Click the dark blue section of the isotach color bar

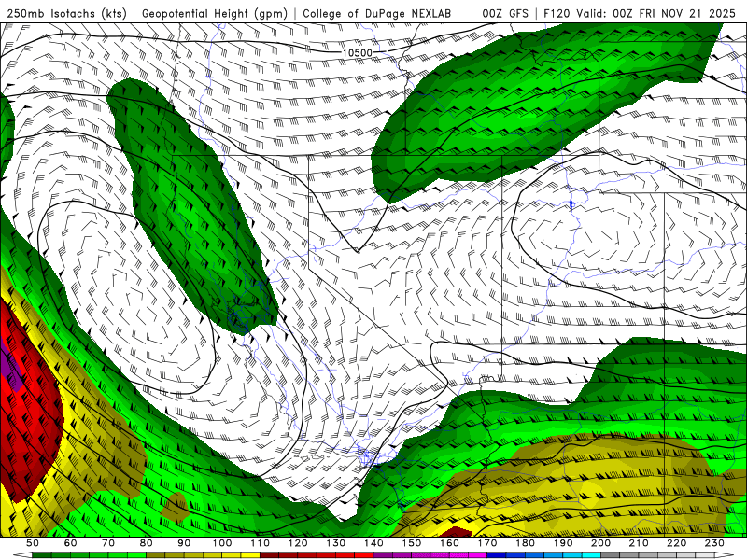coord(497,555)
